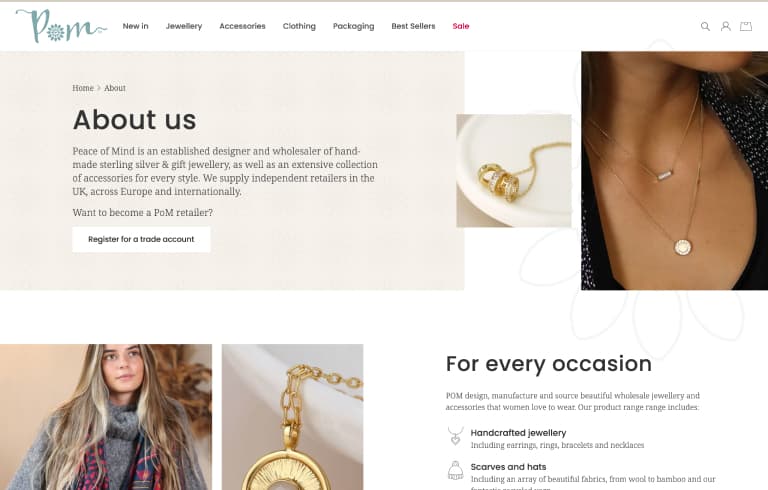
Task: Open the Sale link
Action: point(461,26)
